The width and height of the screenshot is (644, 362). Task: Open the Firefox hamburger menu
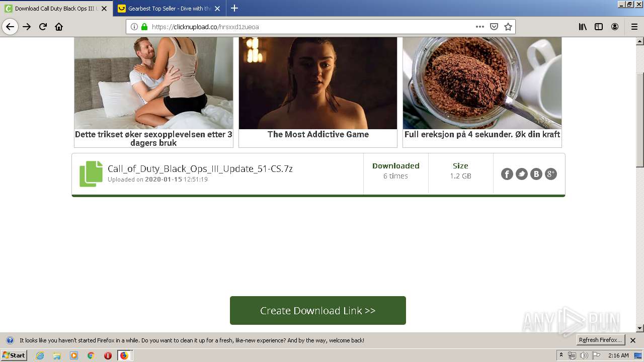634,27
